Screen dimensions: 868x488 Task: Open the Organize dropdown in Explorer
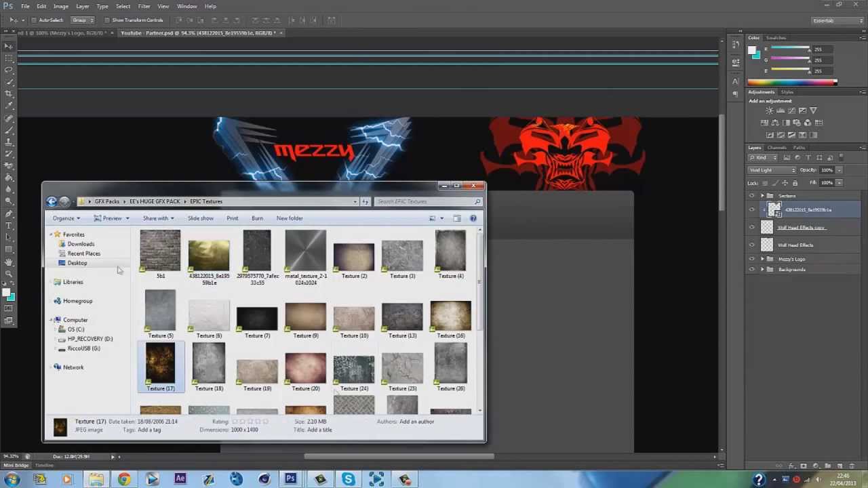(x=66, y=218)
